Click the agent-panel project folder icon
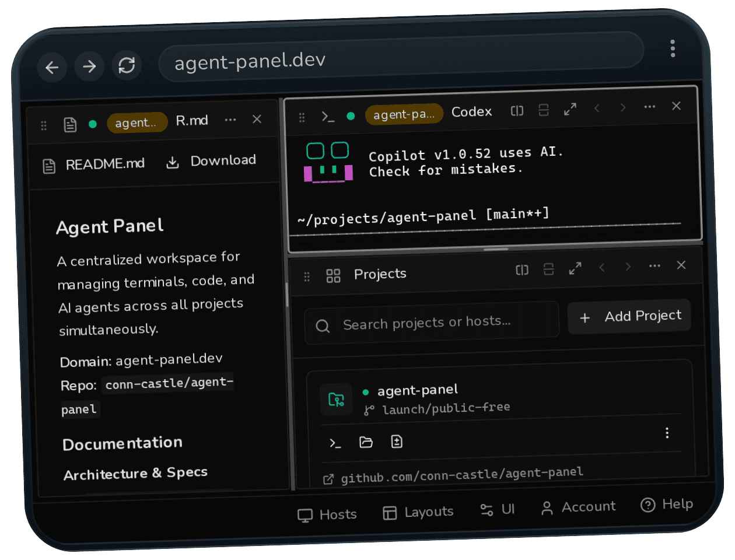The width and height of the screenshot is (735, 560). 337,400
